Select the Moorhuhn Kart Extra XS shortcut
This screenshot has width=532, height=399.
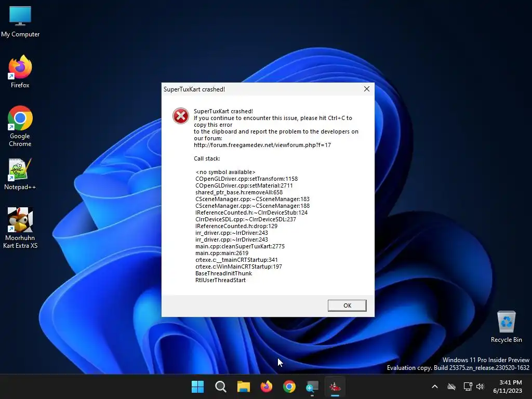point(20,228)
